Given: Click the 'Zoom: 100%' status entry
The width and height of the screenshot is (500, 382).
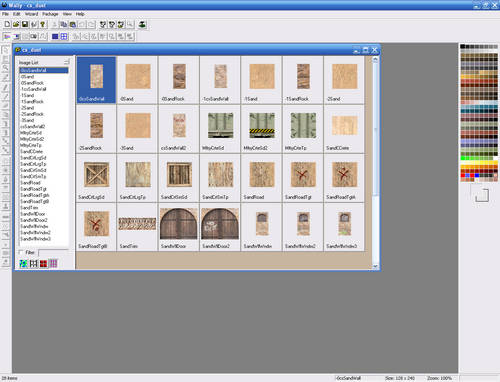Looking at the screenshot, I should (439, 378).
